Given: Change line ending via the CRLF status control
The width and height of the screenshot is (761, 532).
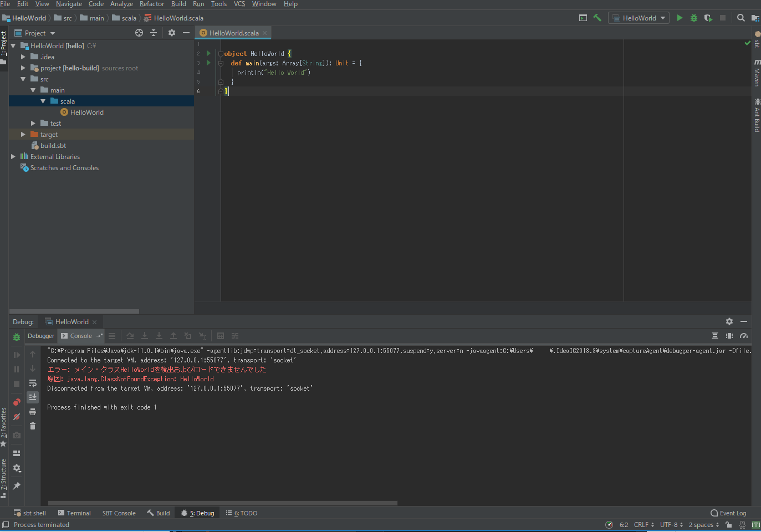Looking at the screenshot, I should (x=641, y=524).
